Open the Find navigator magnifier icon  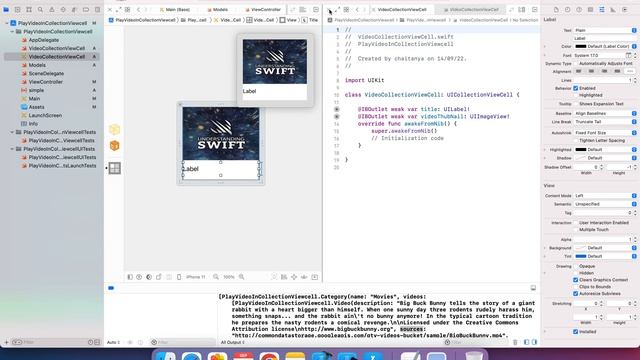pos(40,9)
